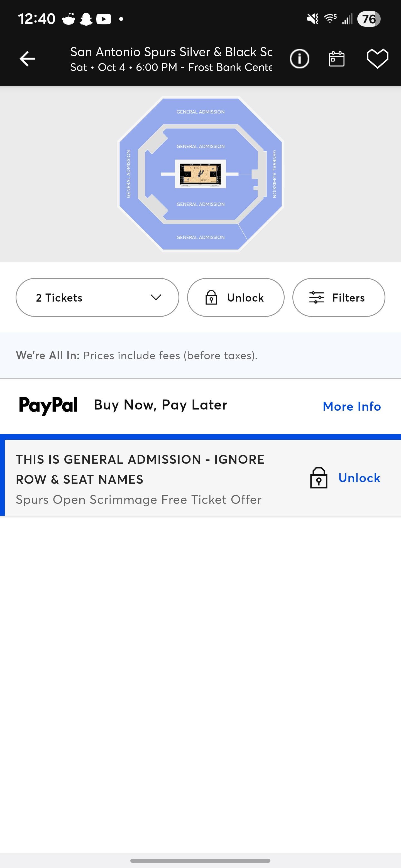Image resolution: width=401 pixels, height=868 pixels.
Task: Tap blue Unlock link on ticket offer
Action: point(359,478)
